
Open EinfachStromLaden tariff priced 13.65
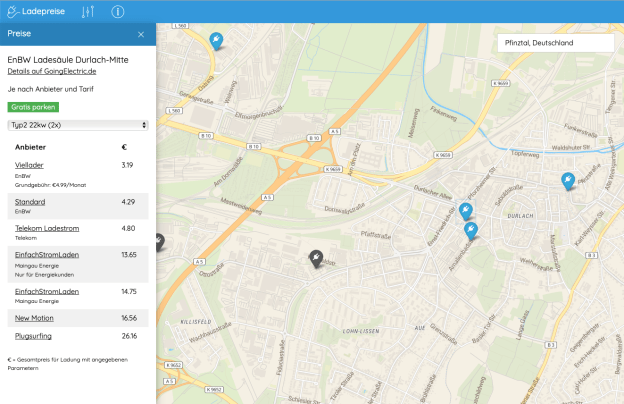(47, 255)
